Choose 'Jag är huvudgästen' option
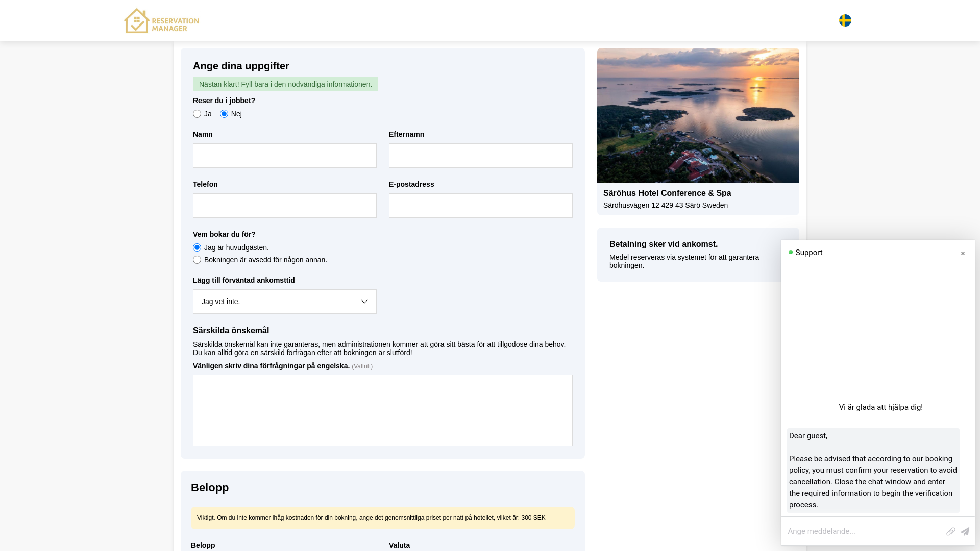This screenshot has height=551, width=980. 197,247
